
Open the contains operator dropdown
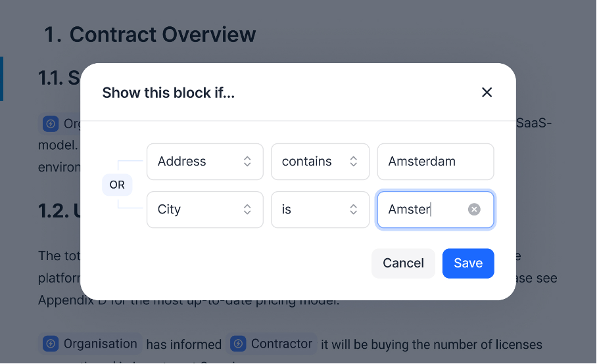(x=320, y=162)
